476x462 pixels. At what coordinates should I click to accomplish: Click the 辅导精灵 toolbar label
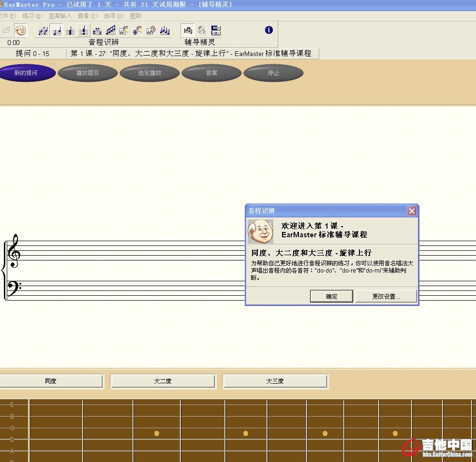199,42
